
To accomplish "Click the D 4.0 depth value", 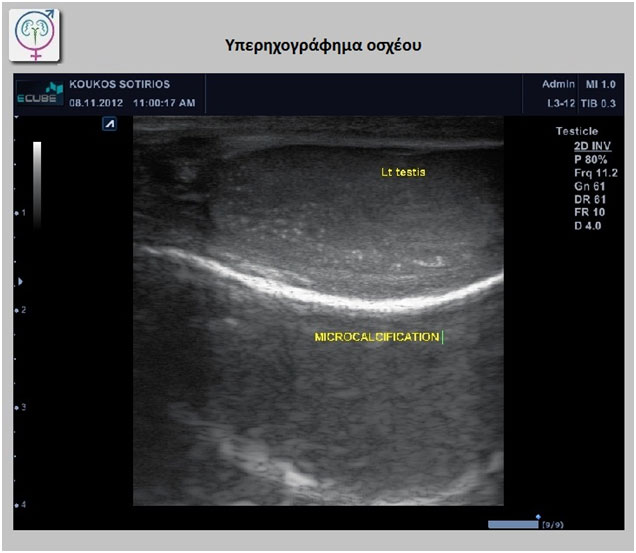I will pos(588,226).
